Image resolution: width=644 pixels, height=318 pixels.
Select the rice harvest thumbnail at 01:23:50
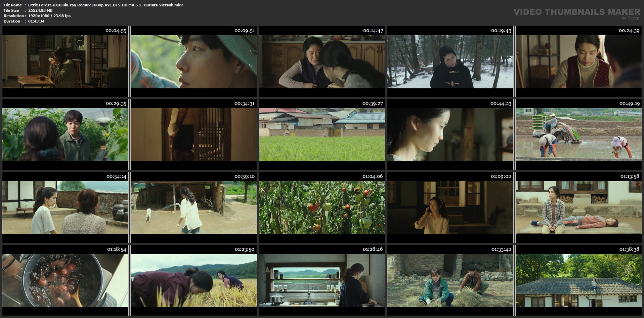pos(194,280)
